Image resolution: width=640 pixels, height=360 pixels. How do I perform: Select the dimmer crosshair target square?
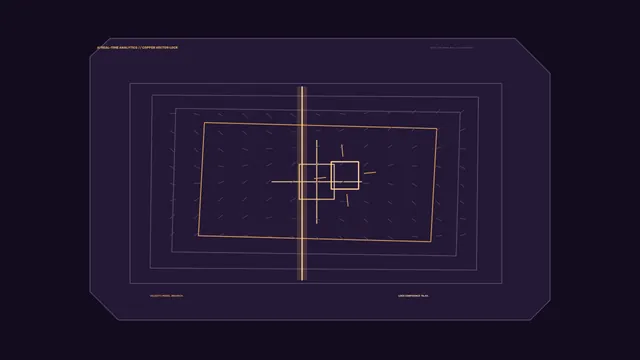coord(317,182)
